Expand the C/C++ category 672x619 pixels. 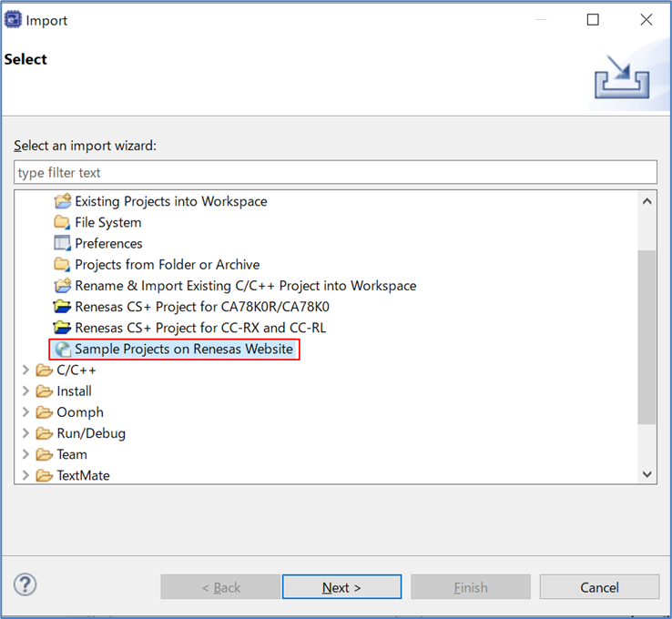click(25, 370)
